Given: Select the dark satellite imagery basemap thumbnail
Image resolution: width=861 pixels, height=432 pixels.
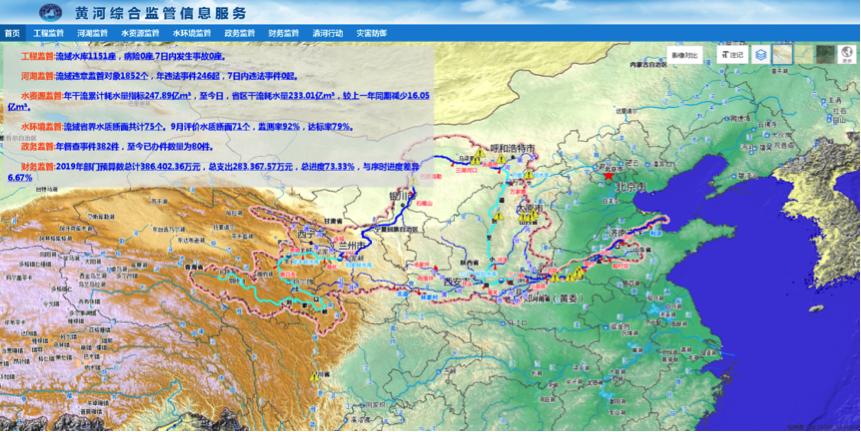Looking at the screenshot, I should (825, 55).
